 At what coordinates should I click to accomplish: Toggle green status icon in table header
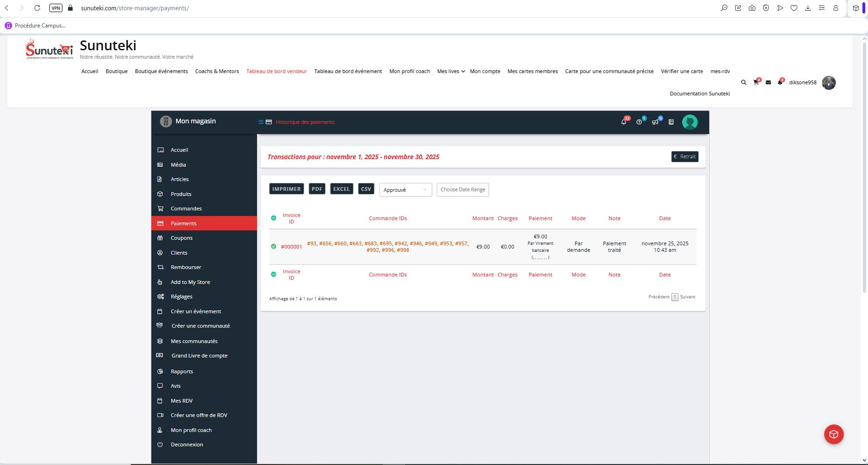pos(273,218)
